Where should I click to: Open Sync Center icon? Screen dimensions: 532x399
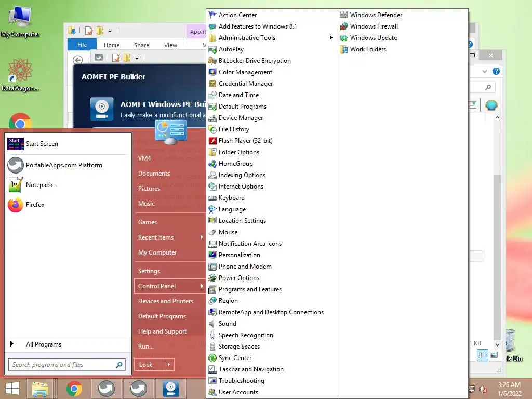point(212,358)
